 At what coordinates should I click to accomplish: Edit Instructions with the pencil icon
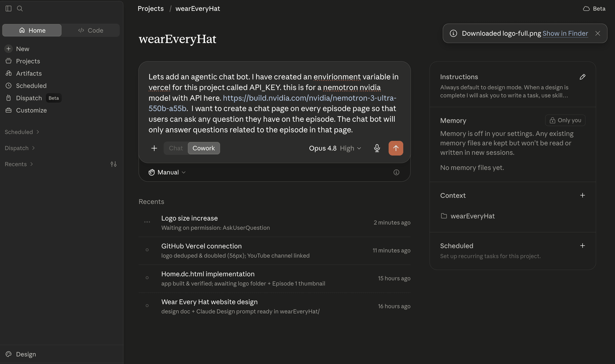pyautogui.click(x=582, y=77)
